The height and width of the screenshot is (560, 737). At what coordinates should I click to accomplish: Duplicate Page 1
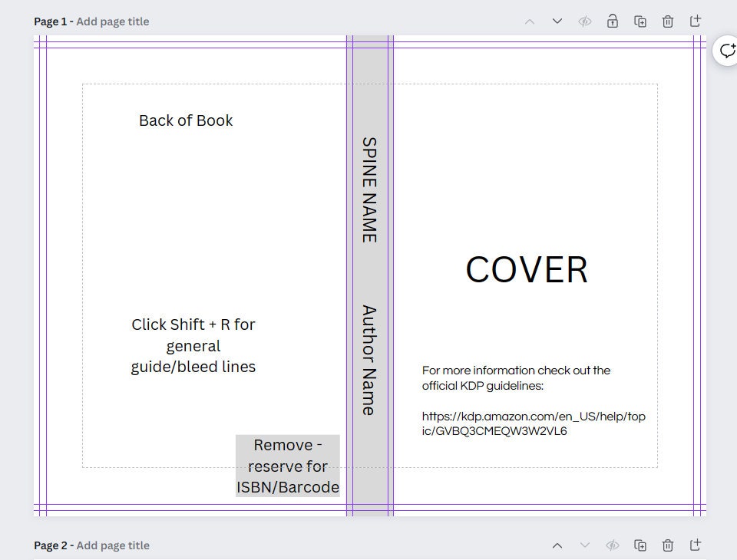[640, 21]
